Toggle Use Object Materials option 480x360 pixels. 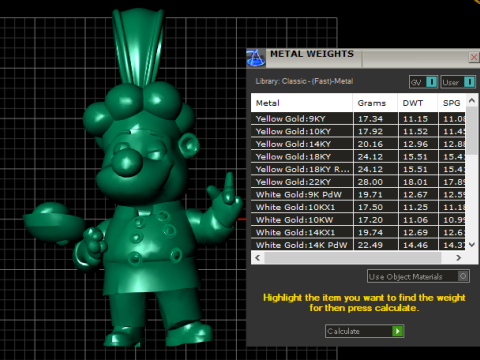click(x=418, y=276)
